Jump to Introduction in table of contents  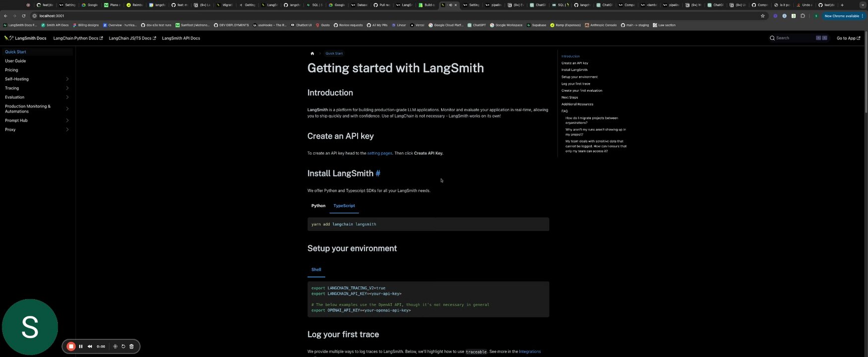click(570, 56)
